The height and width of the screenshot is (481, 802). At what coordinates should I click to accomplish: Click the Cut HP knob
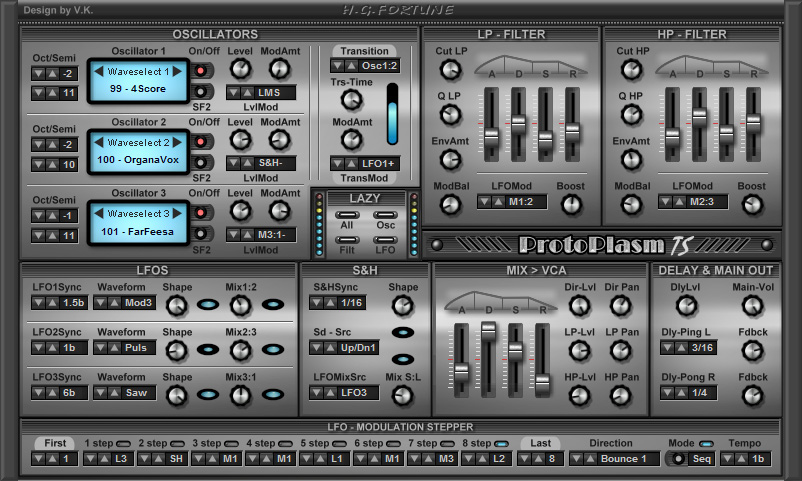coord(631,70)
